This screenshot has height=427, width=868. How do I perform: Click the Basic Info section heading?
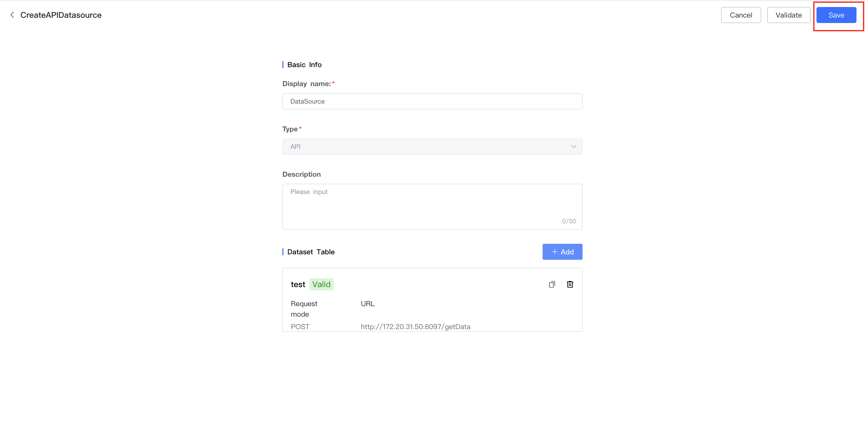click(x=304, y=64)
